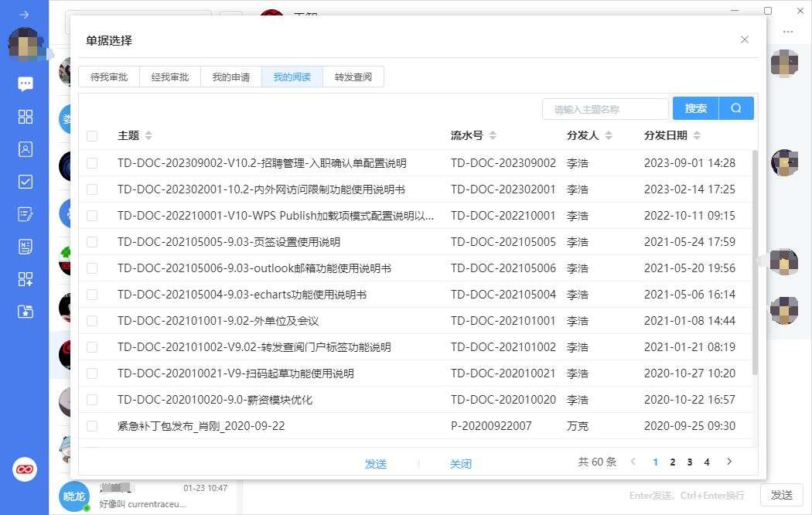The height and width of the screenshot is (515, 812).
Task: Open the starred folder icon in sidebar
Action: coord(26,312)
